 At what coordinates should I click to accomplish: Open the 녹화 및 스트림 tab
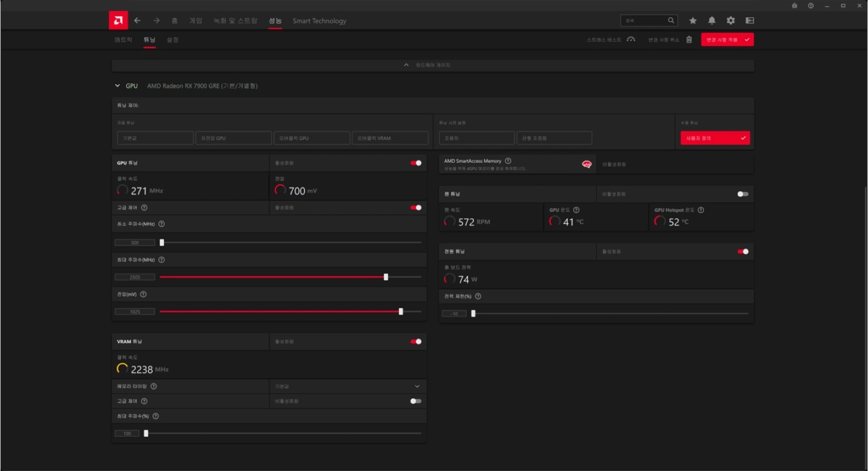coord(235,20)
